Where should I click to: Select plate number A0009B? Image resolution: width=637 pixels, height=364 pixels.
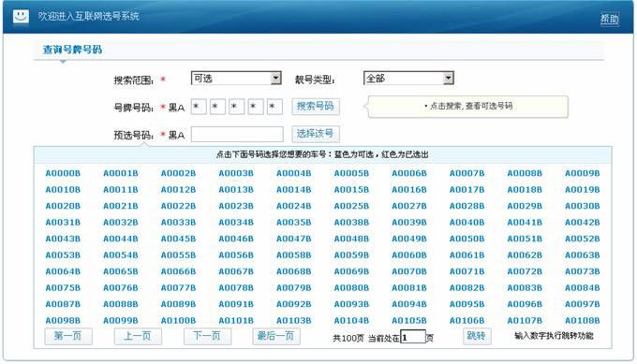coord(582,173)
